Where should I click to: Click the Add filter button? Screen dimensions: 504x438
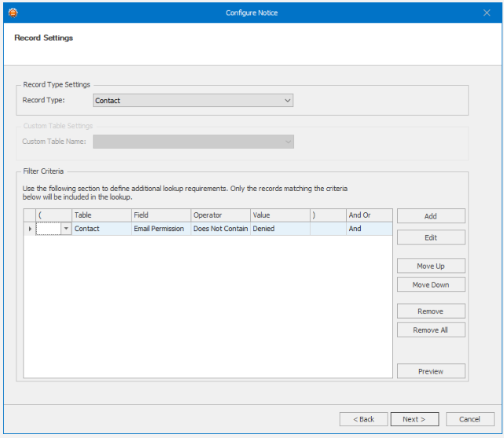coord(431,216)
